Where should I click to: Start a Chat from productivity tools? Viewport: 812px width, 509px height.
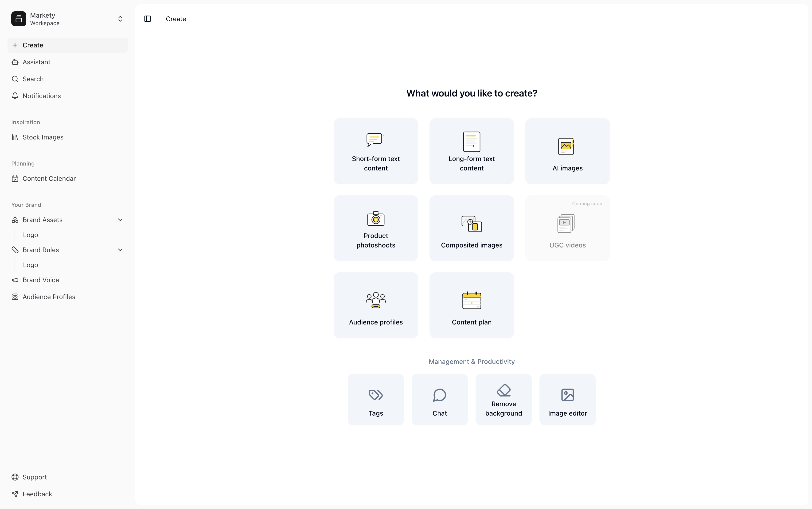coord(440,400)
